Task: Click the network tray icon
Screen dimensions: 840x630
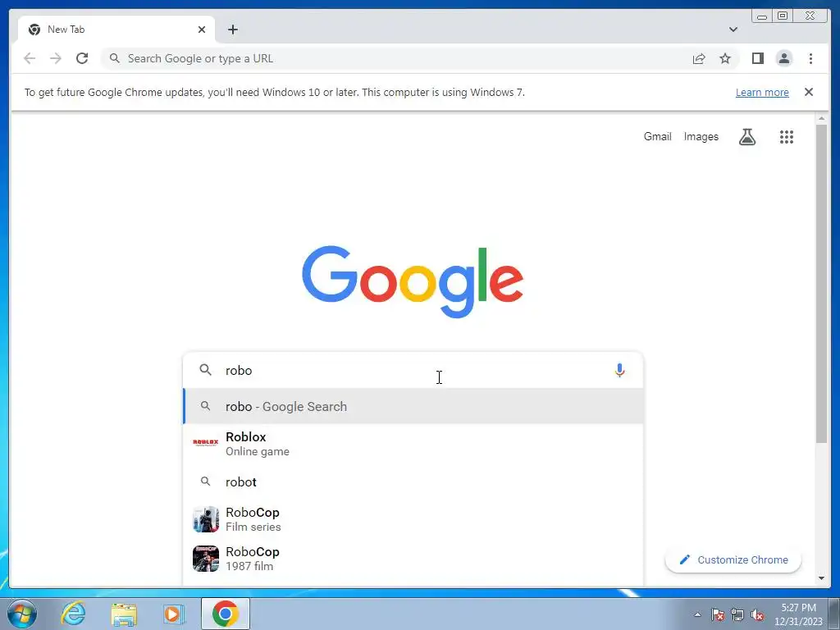Action: (x=737, y=614)
